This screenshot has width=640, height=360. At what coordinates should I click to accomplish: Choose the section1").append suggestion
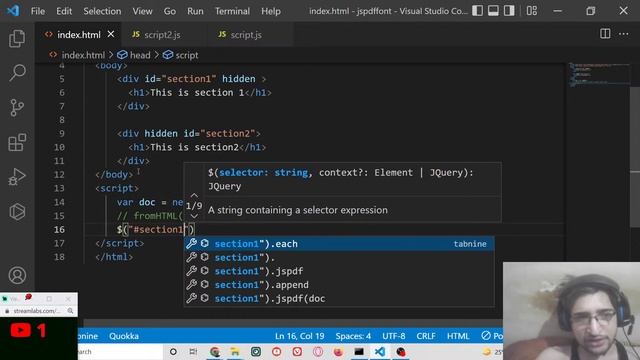coord(339,285)
